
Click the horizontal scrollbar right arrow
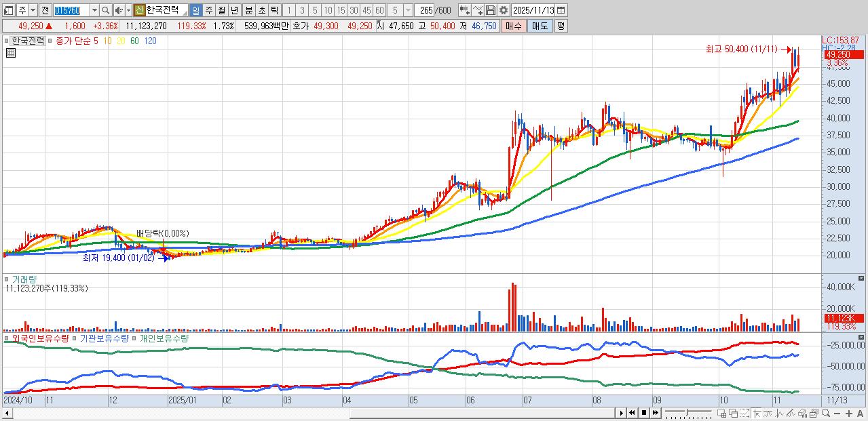pyautogui.click(x=621, y=413)
